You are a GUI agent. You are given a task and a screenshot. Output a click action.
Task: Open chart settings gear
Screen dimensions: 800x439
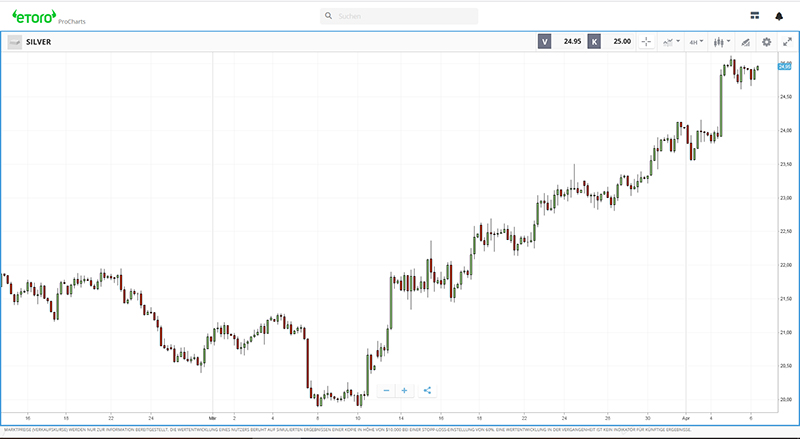tap(766, 42)
